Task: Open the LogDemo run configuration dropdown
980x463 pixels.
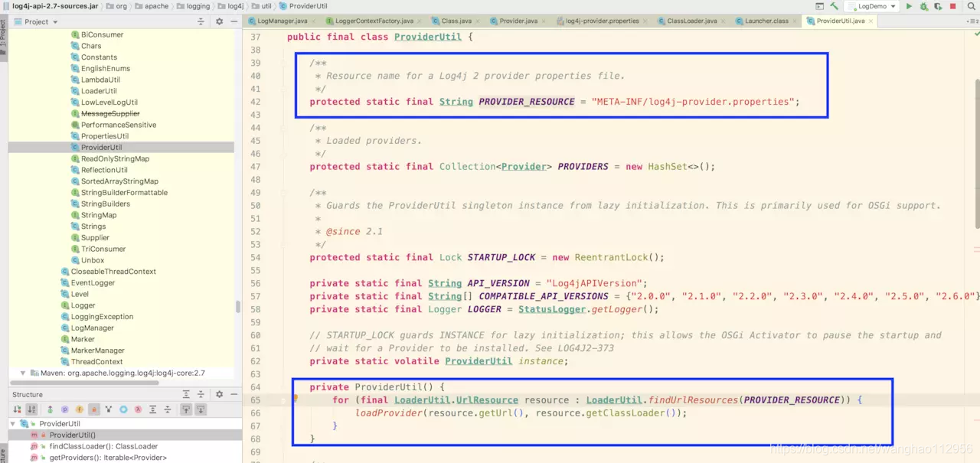Action: 871,6
